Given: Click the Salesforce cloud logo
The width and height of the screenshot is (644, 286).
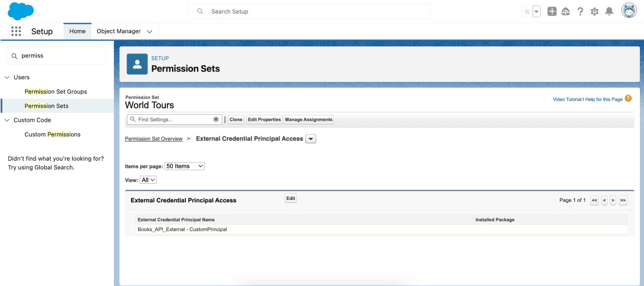Looking at the screenshot, I should pyautogui.click(x=21, y=11).
